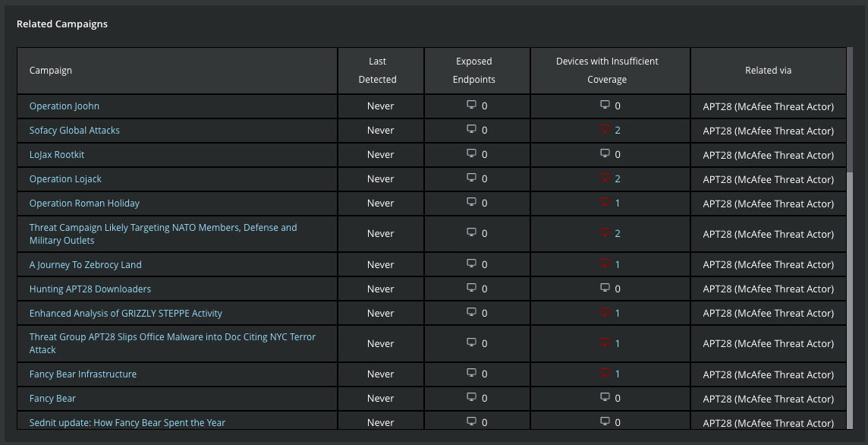Click the red insufficient coverage icon for Fancy Bear Infrastructure
The height and width of the screenshot is (445, 868).
point(605,374)
